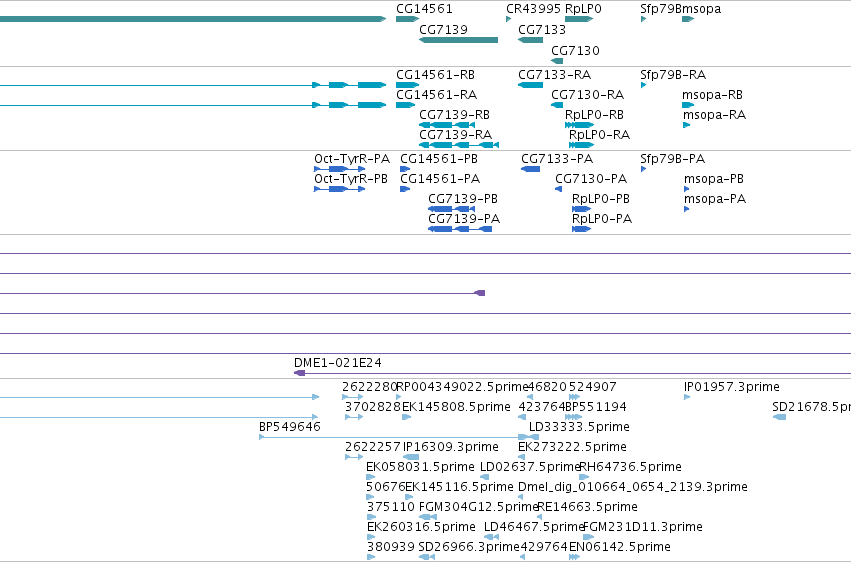Select CDS Sfp79B-PA
The width and height of the screenshot is (851, 562).
[x=672, y=159]
